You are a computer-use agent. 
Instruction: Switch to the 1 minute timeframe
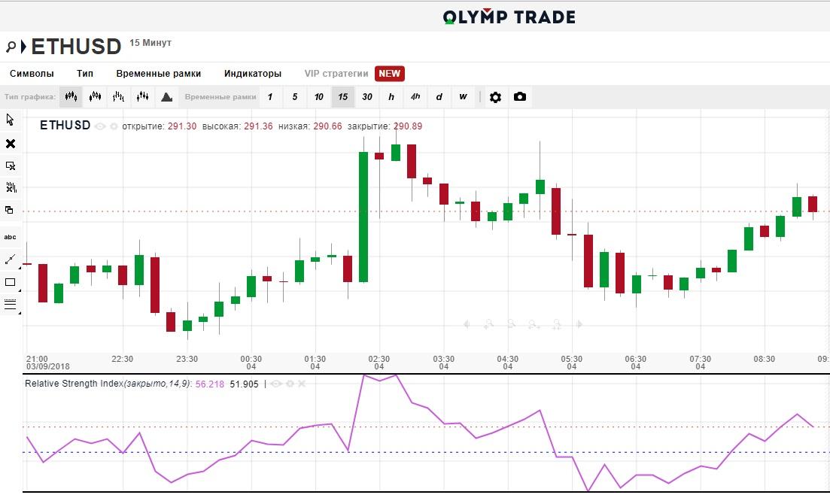pos(270,97)
